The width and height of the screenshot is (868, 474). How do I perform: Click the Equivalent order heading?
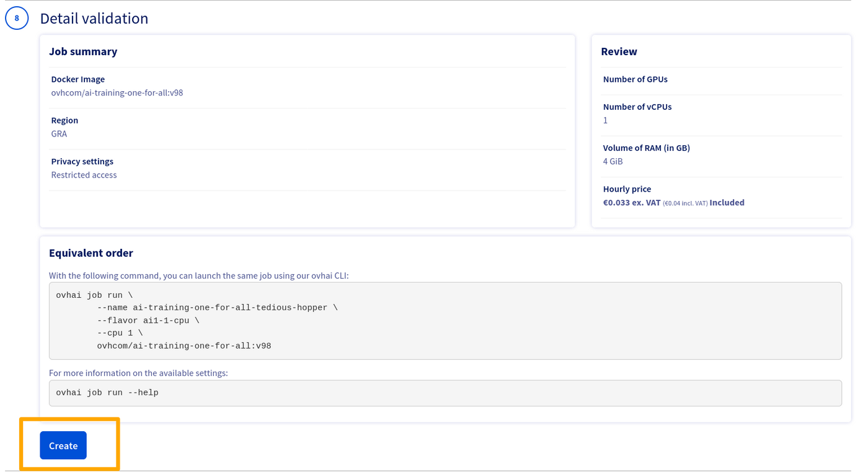coord(91,253)
